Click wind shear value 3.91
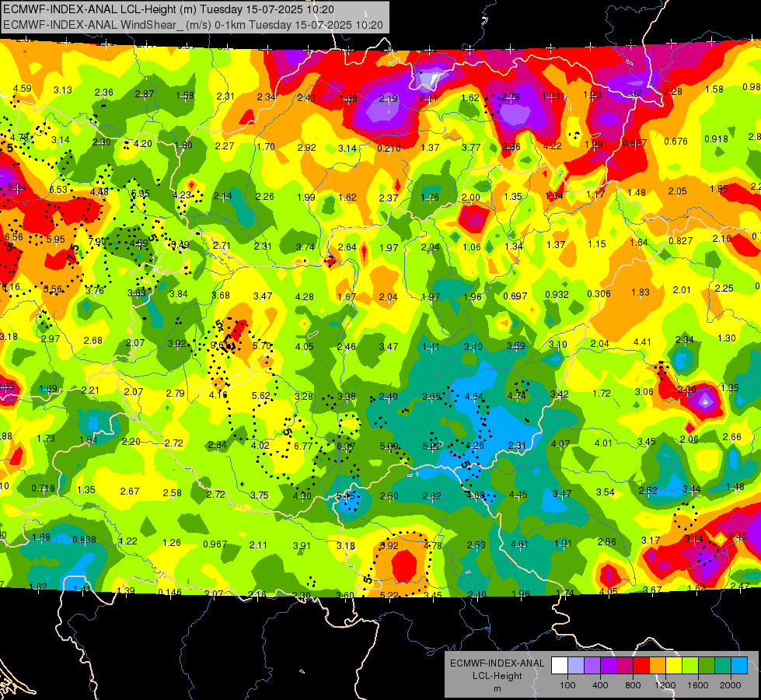The image size is (761, 700). point(302,546)
